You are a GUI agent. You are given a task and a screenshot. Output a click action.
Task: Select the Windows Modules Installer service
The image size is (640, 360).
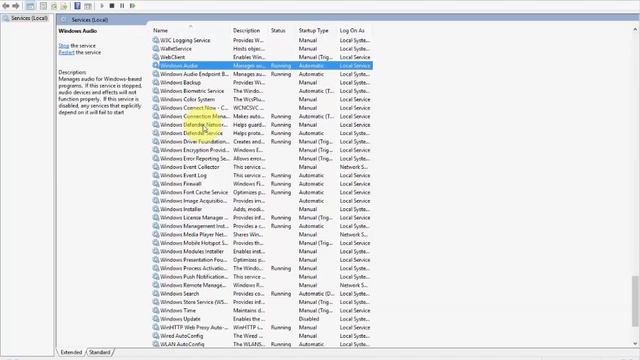pyautogui.click(x=262, y=251)
